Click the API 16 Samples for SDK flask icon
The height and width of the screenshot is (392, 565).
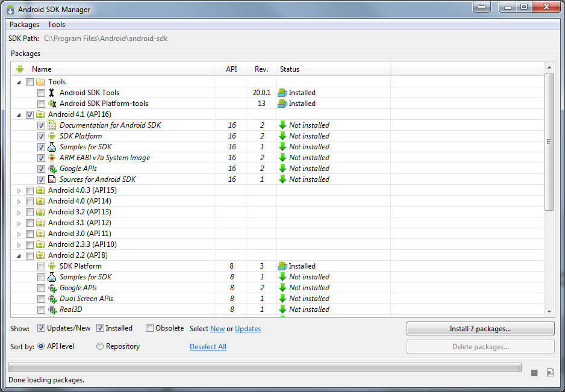click(x=52, y=147)
